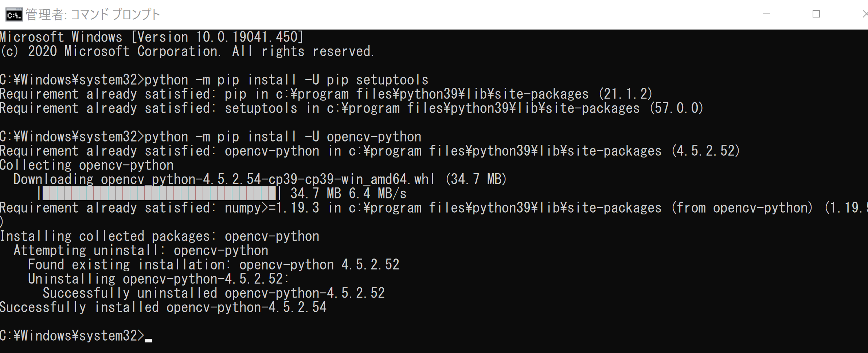Click 'Successfully installed opencv-python-4.5.2.54' line
This screenshot has width=868, height=353.
point(163,307)
